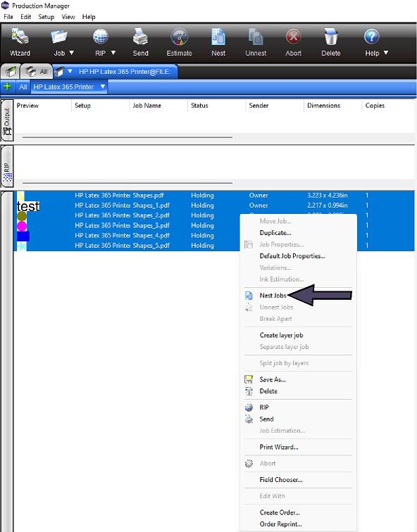Choose Default Job Properties... in context menu
Image resolution: width=417 pixels, height=532 pixels.
(292, 256)
